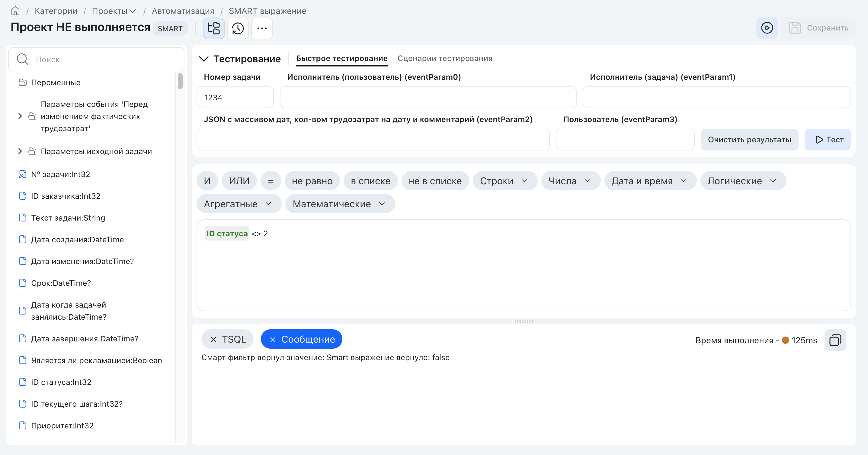
Task: Click the ID заказчика:Int32 file icon
Action: pyautogui.click(x=23, y=196)
